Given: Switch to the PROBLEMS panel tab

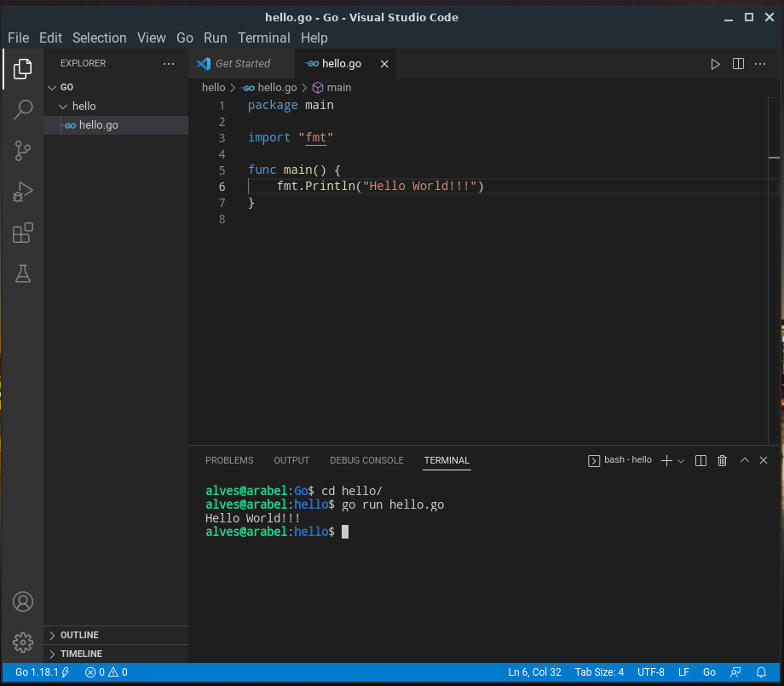Looking at the screenshot, I should pyautogui.click(x=229, y=460).
